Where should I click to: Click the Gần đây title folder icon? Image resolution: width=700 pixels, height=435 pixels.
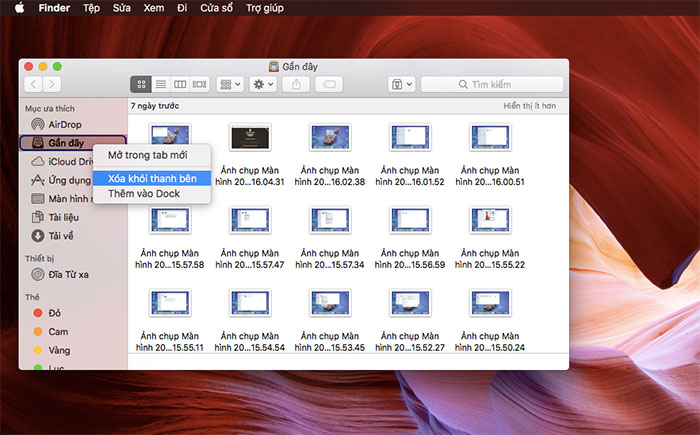pyautogui.click(x=274, y=67)
